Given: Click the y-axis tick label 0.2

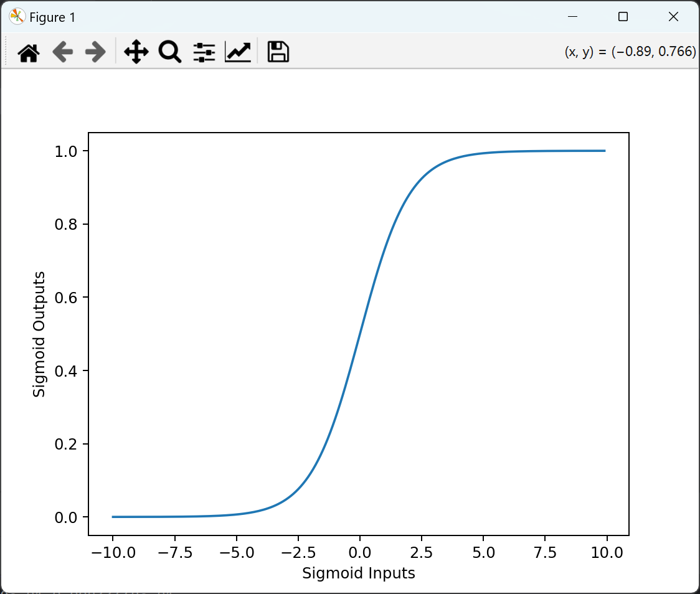Looking at the screenshot, I should coord(66,445).
